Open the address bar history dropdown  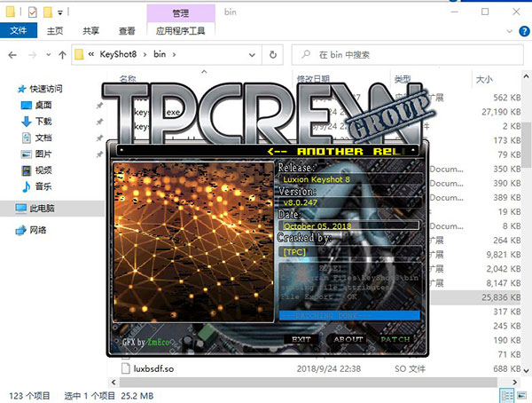[x=252, y=55]
